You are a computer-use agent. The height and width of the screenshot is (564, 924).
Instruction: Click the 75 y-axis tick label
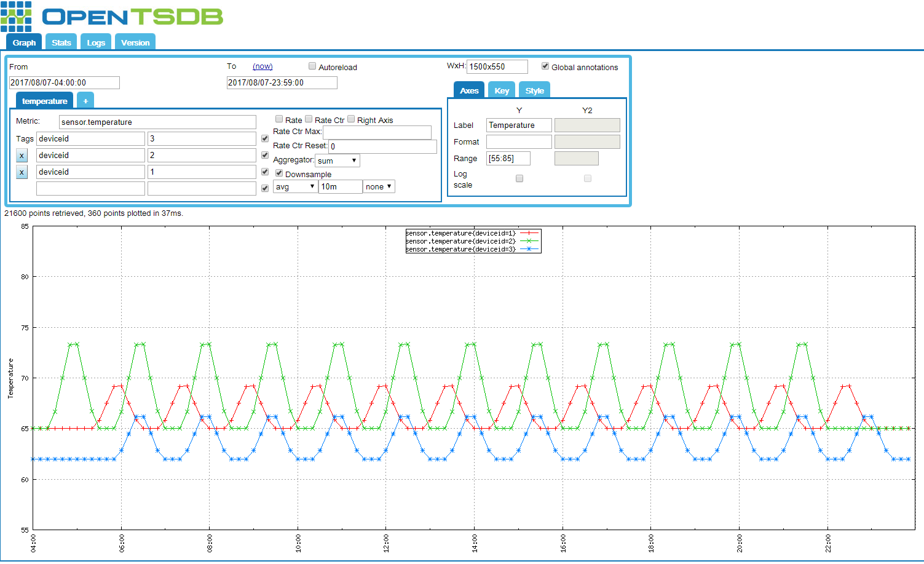click(x=25, y=328)
